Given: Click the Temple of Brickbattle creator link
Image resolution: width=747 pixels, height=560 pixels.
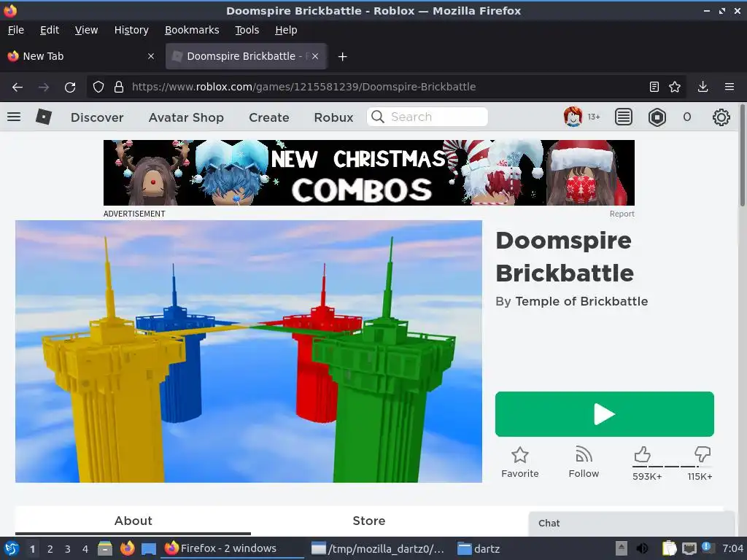Looking at the screenshot, I should [x=581, y=301].
